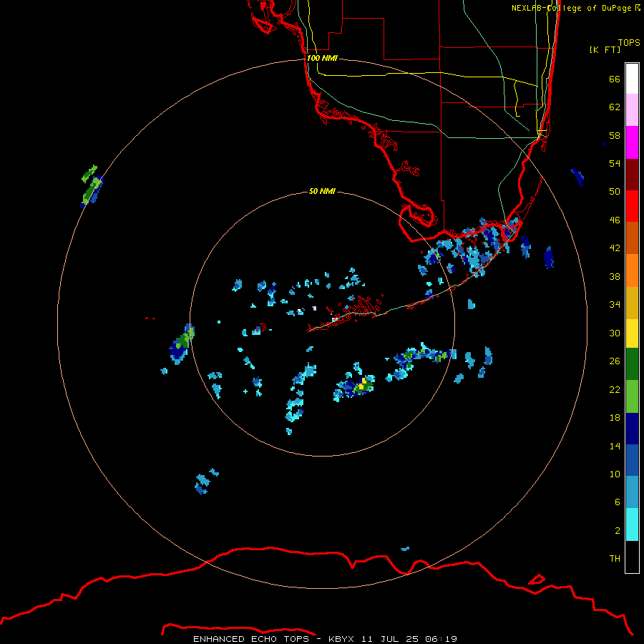This screenshot has width=644, height=644.
Task: Click the yellow echo-top core in the radar cells
Action: click(x=363, y=384)
